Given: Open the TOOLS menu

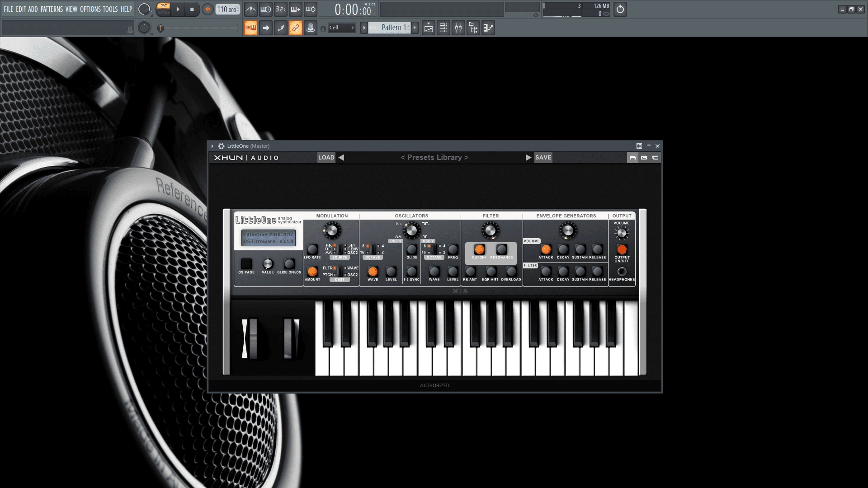Looking at the screenshot, I should pos(110,9).
